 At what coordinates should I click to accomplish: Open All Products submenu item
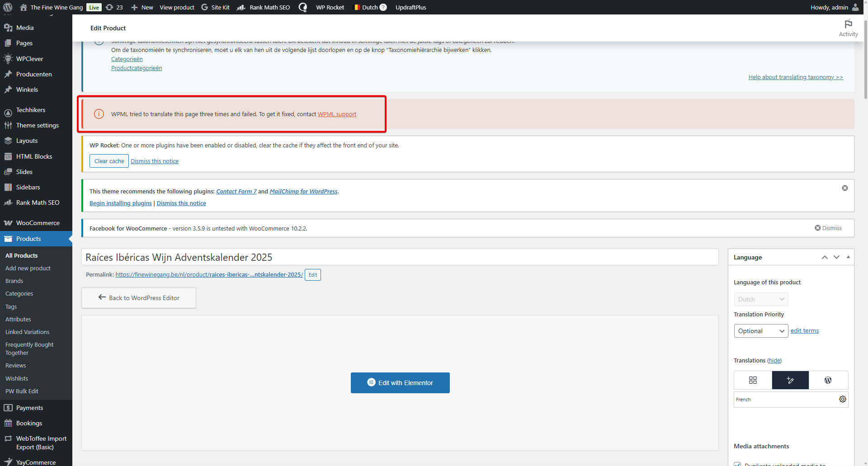(21, 256)
